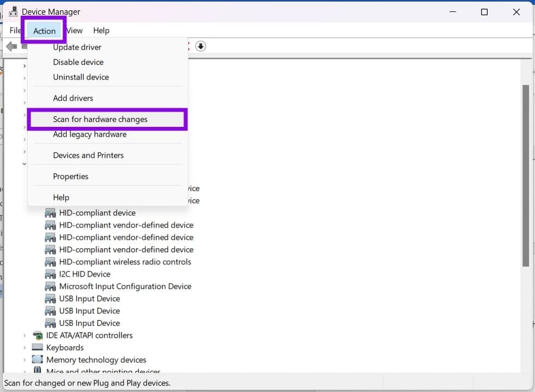Click the Keyboards category icon

[x=37, y=347]
